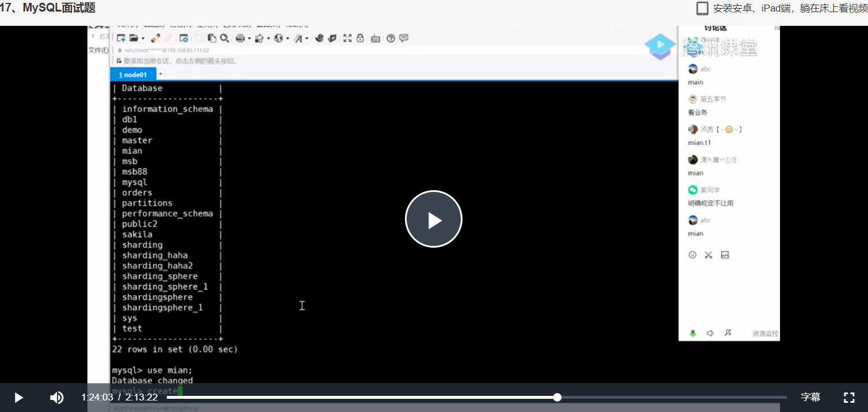Screen dimensions: 868x412
Task: Enter fullscreen with the video player fullscreen icon
Action: pos(849,397)
